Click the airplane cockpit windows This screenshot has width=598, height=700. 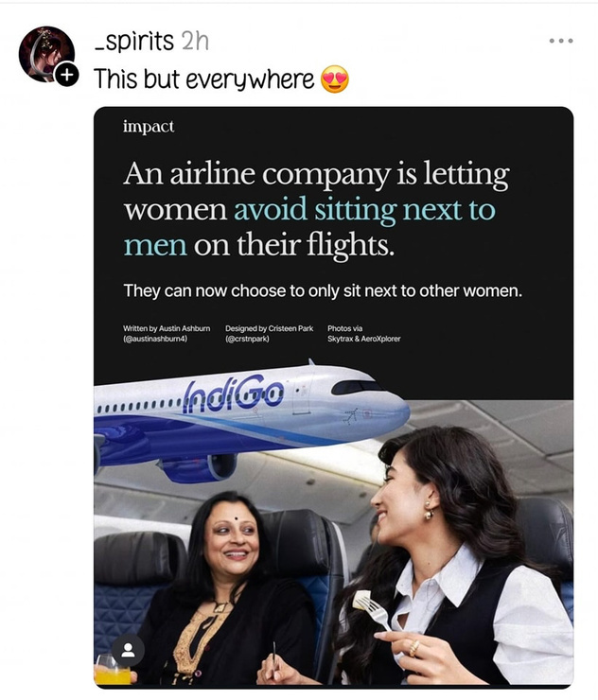pyautogui.click(x=357, y=387)
